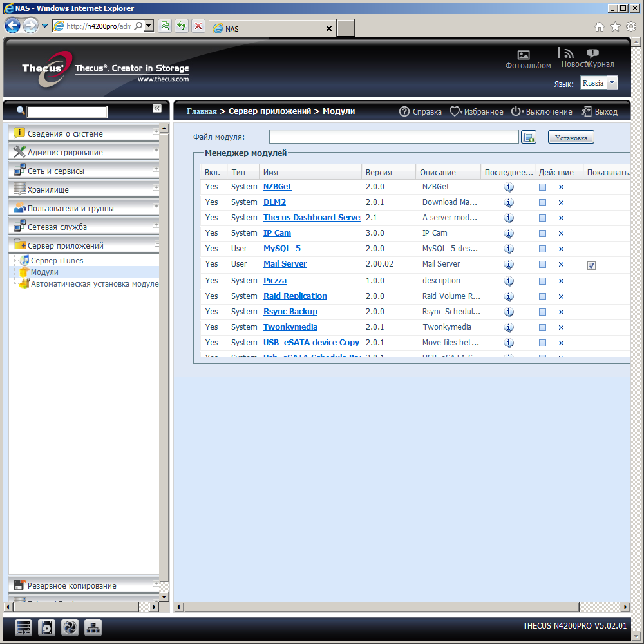The image size is (644, 644).
Task: Toggle action checkbox for DLM2
Action: pos(542,202)
